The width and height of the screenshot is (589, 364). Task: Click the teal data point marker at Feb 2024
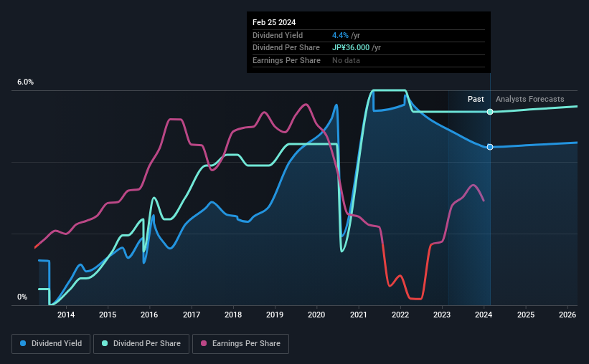pos(490,112)
